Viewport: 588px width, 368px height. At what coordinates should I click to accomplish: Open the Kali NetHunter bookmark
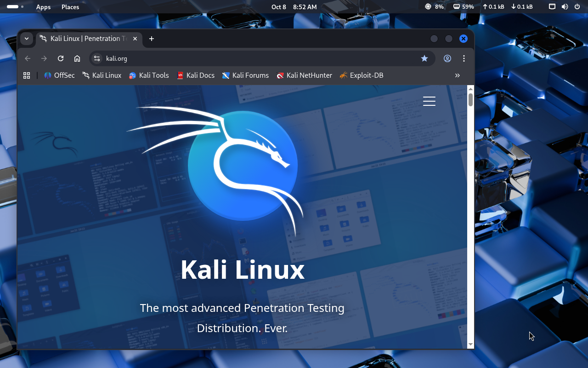pyautogui.click(x=304, y=75)
